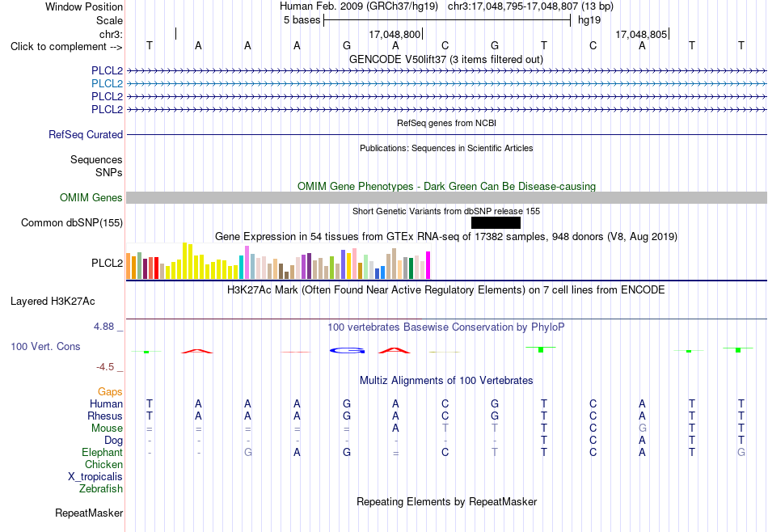Viewport: 768px width, 532px height.
Task: Select the Rhesus species row label
Action: pos(105,416)
